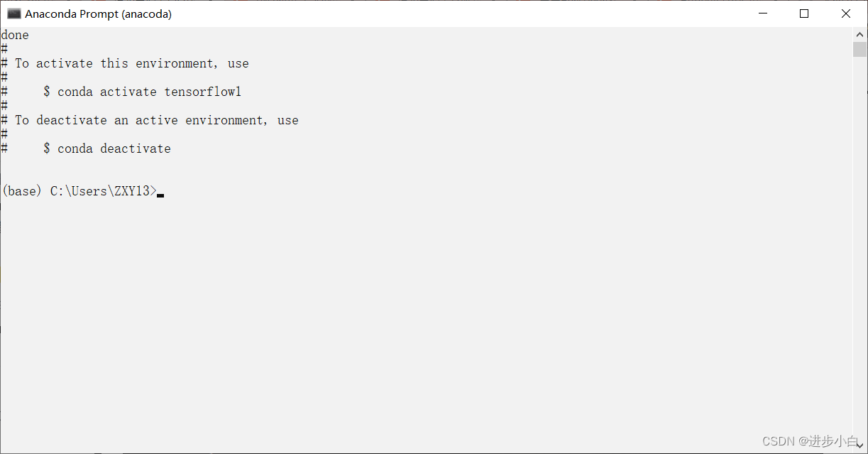Click the "conda activate tensorflow1" command text

click(150, 92)
